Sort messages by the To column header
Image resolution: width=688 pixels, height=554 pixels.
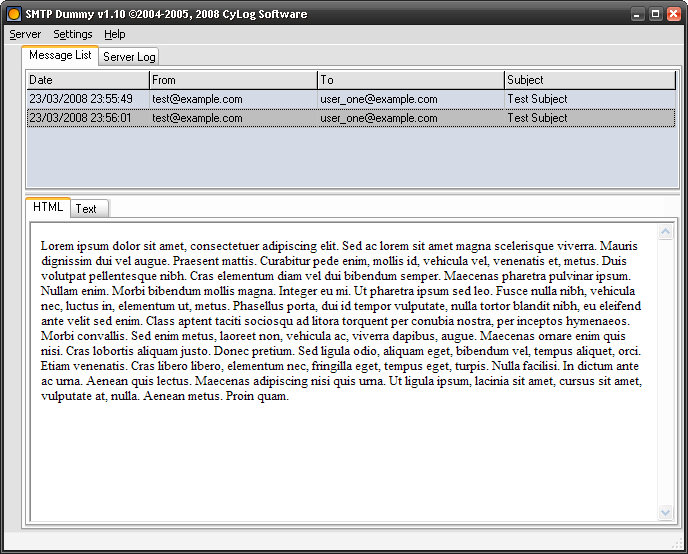(411, 80)
